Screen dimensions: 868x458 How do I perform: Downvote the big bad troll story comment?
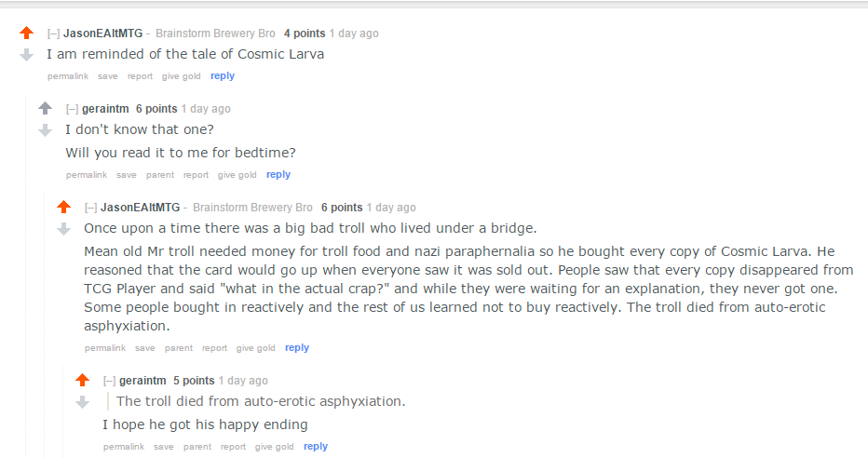point(64,229)
